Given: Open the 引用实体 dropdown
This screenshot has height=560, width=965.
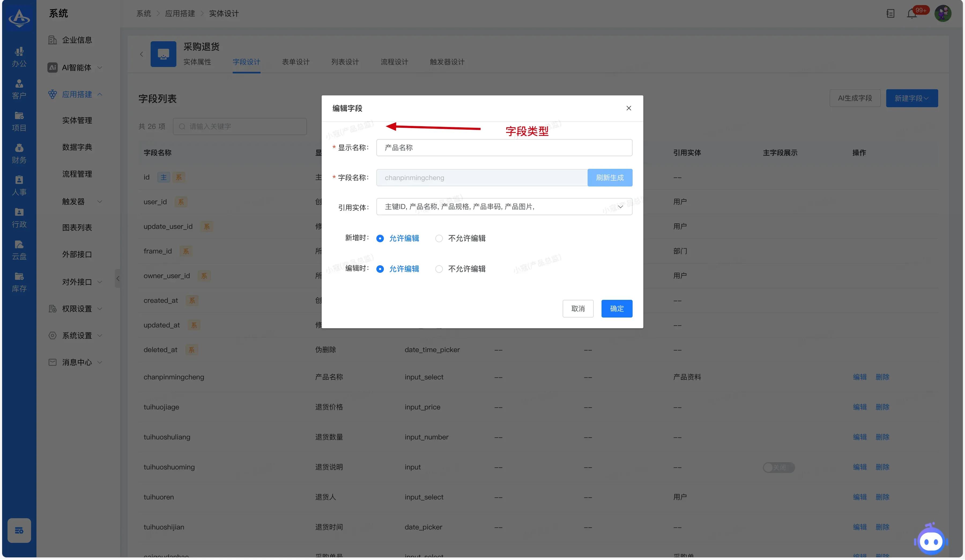Looking at the screenshot, I should pos(504,207).
